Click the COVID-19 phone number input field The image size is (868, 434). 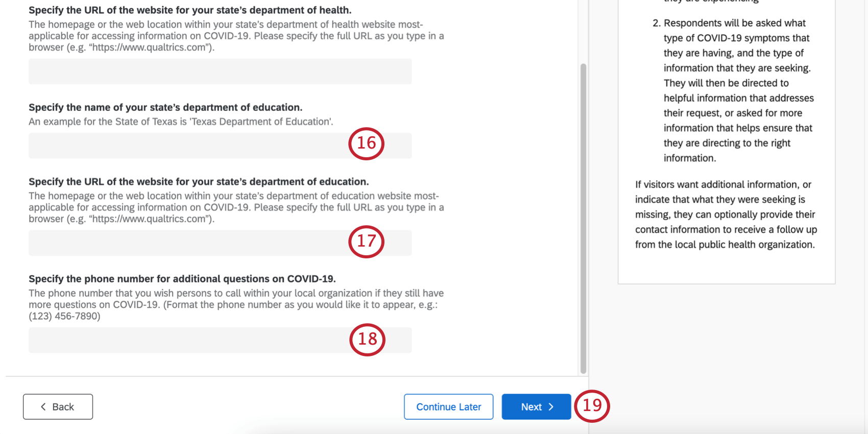[184, 340]
